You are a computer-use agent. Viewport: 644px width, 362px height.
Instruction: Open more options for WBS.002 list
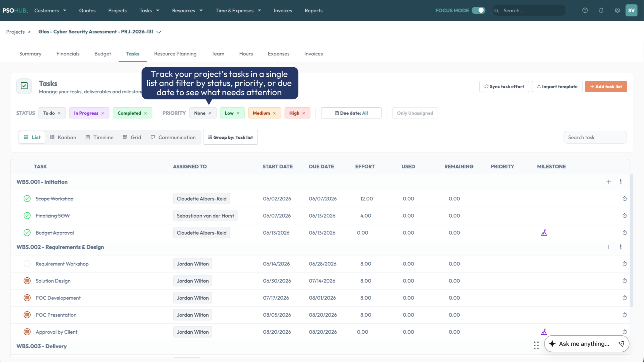coord(621,247)
